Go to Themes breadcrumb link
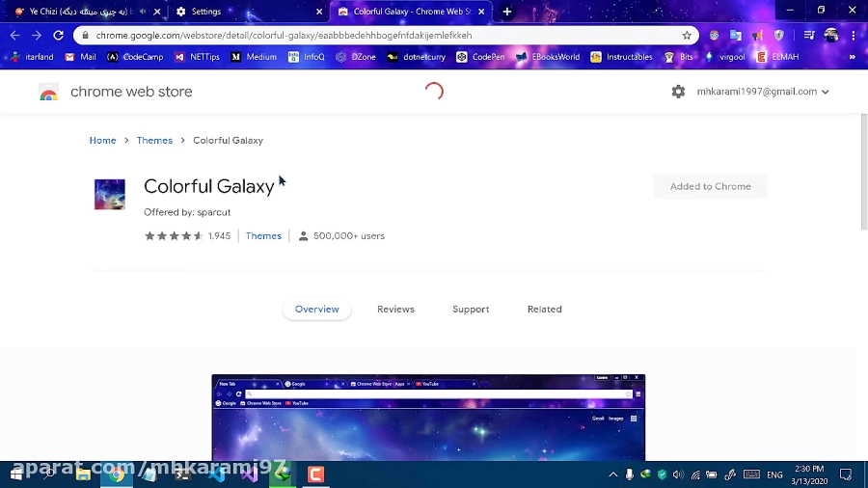This screenshot has width=868, height=488. click(x=154, y=141)
